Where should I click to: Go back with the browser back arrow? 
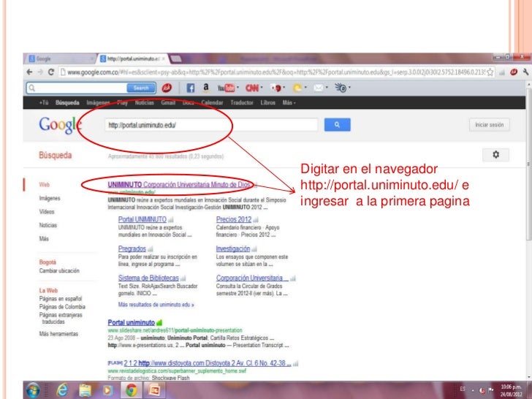30,72
